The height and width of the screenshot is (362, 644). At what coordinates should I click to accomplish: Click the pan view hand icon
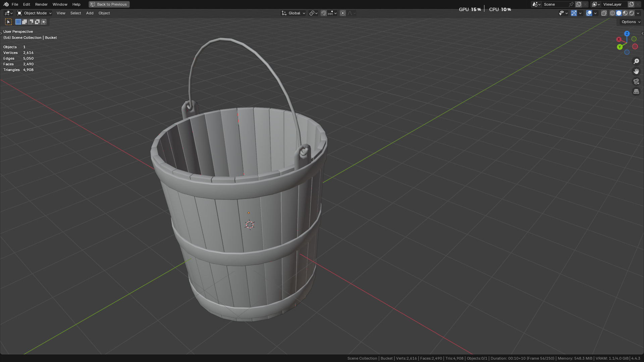click(636, 71)
